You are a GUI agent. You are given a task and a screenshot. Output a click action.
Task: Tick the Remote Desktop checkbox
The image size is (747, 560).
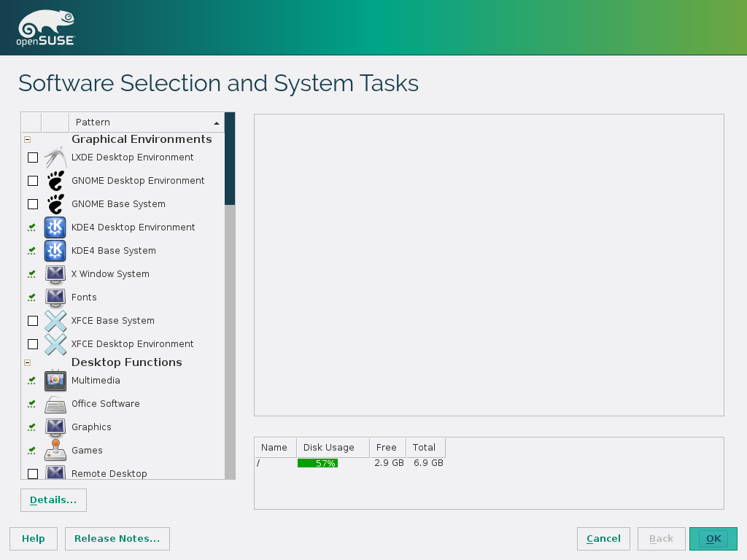pyautogui.click(x=33, y=474)
